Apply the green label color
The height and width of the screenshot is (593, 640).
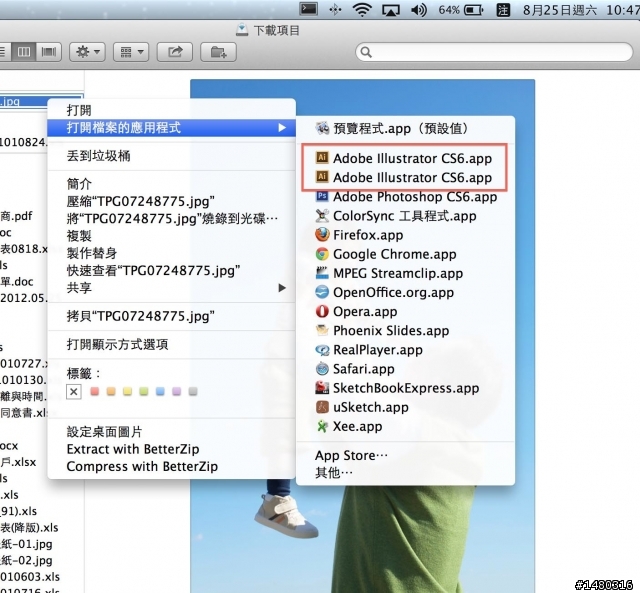pos(144,392)
